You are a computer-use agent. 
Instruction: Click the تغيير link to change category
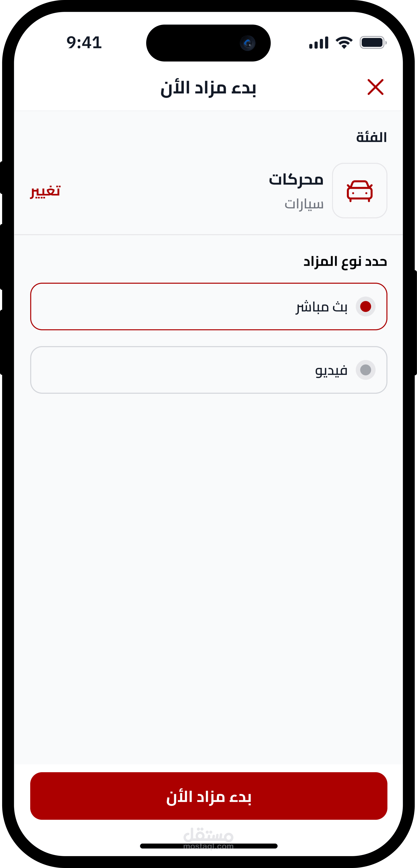coord(45,191)
